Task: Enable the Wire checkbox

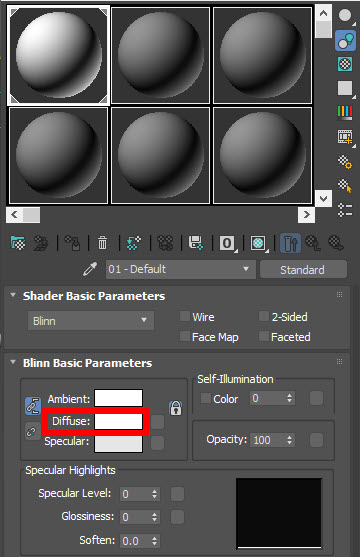Action: click(x=184, y=316)
